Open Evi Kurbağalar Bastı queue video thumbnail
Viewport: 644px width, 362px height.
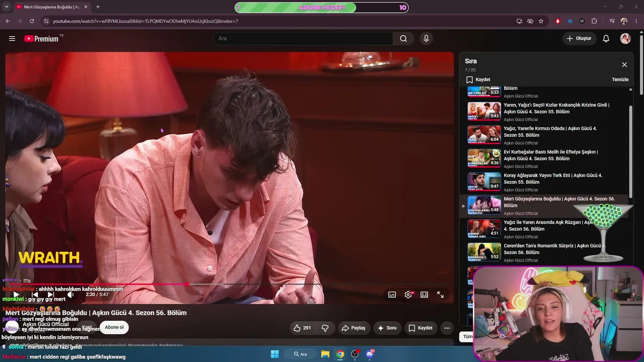[x=484, y=158]
